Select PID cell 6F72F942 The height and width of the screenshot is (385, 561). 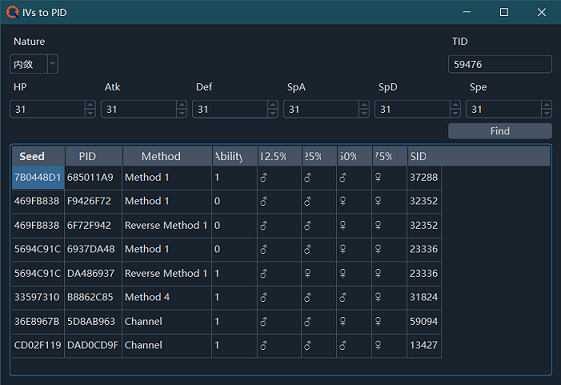click(x=93, y=225)
